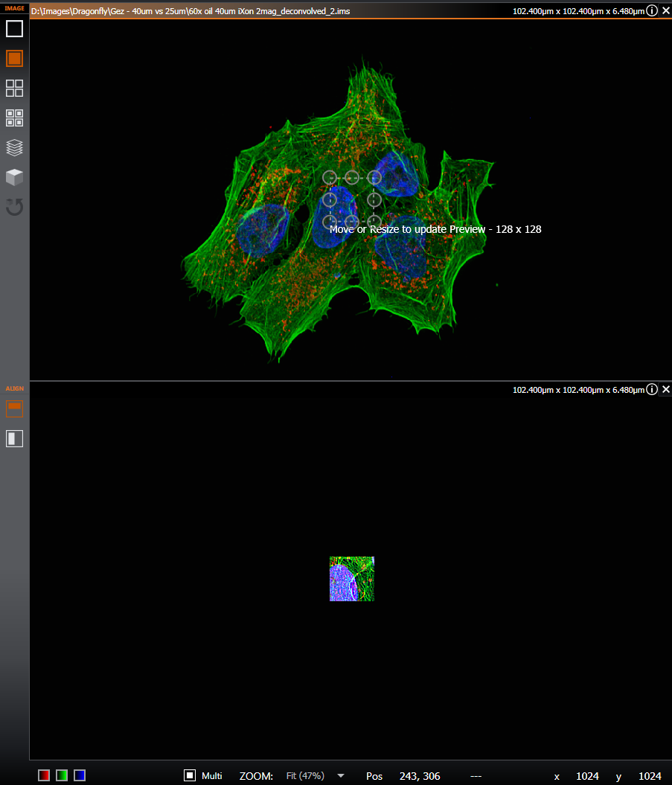This screenshot has height=785, width=672.
Task: Select the horizontal align layout icon
Action: (x=15, y=408)
